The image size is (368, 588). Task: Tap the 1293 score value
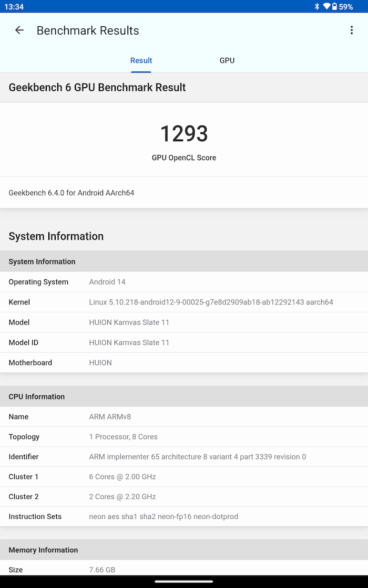point(184,134)
